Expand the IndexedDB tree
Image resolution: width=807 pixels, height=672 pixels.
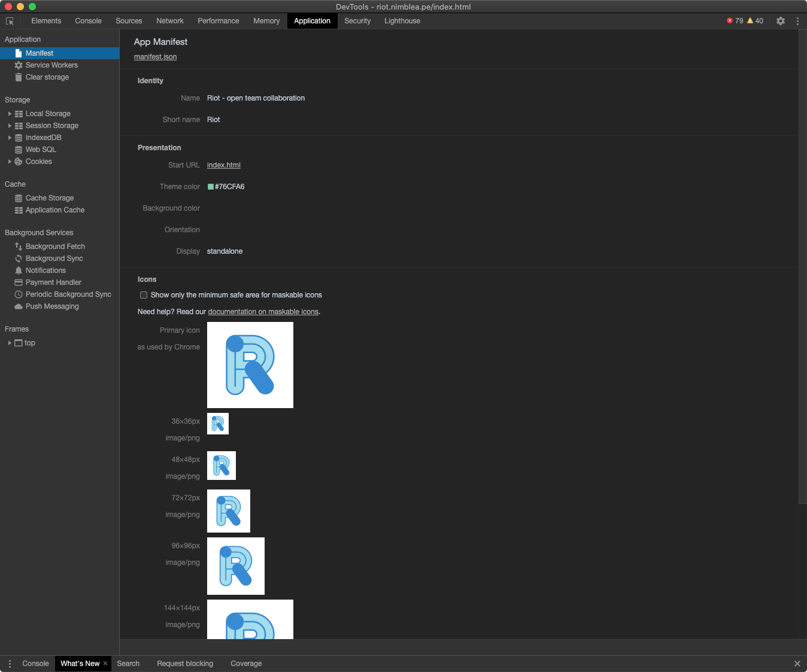(10, 138)
